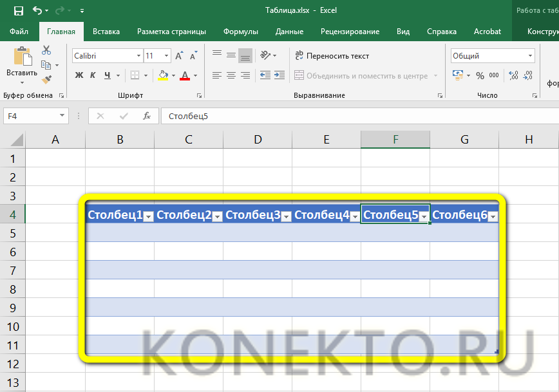
Task: Toggle bold formatting (Ж)
Action: pos(79,76)
